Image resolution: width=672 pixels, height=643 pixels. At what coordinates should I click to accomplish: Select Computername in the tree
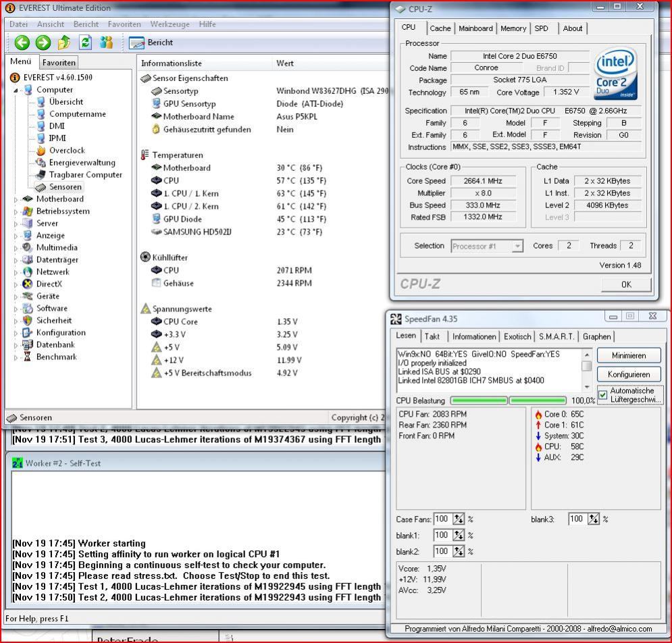pyautogui.click(x=77, y=114)
